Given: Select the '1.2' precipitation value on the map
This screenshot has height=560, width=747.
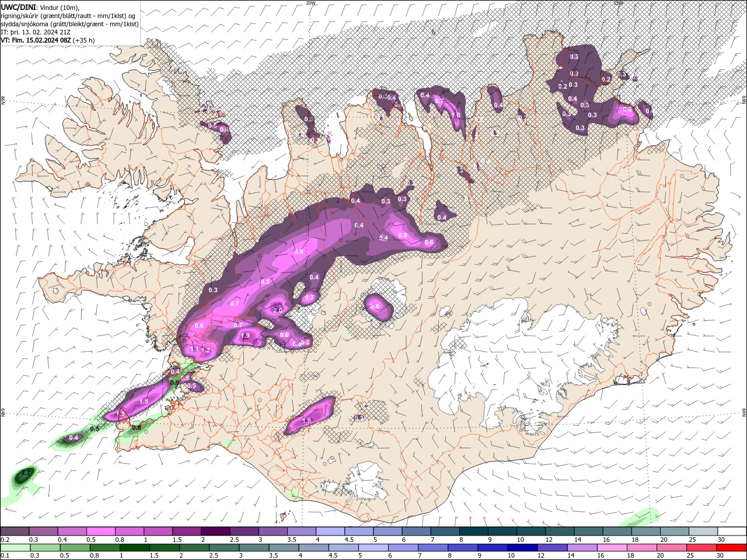Looking at the screenshot, I should pos(205,349).
